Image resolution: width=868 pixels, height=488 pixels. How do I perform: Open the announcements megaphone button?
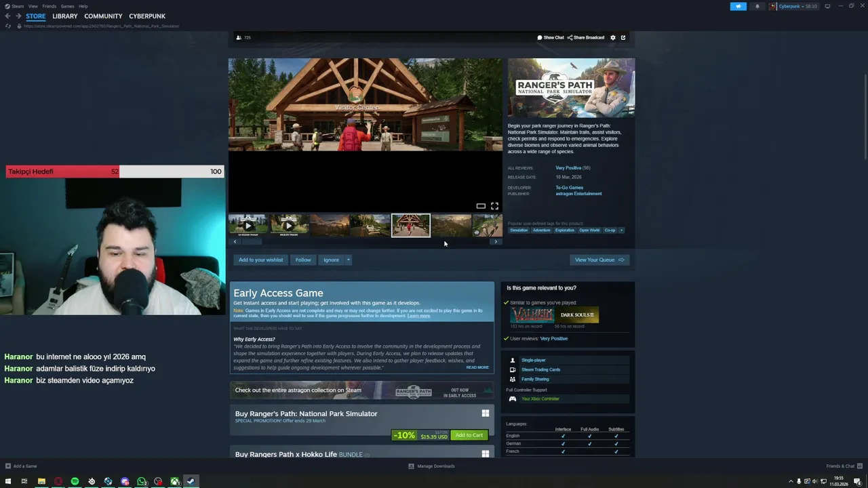(x=738, y=6)
